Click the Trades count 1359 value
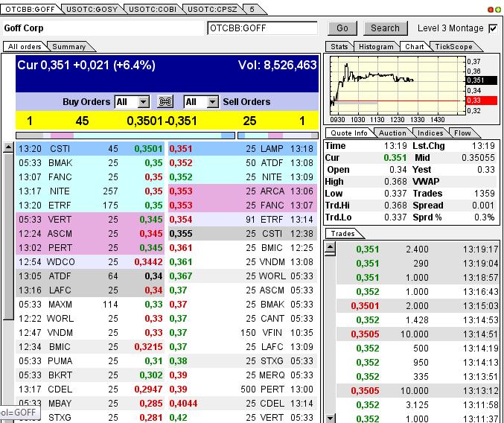Screen dimensions: 504x423 pyautogui.click(x=484, y=193)
